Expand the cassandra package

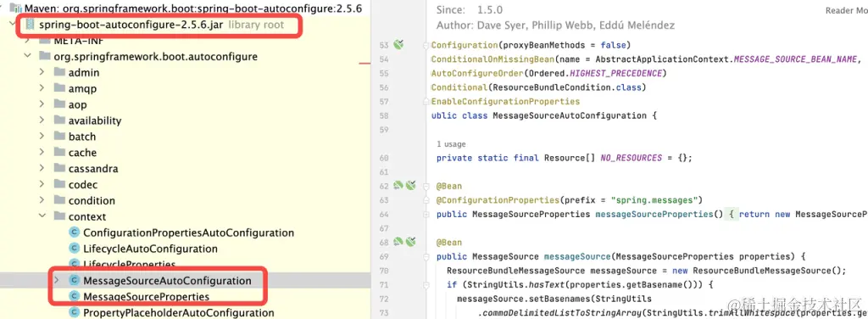pos(42,169)
